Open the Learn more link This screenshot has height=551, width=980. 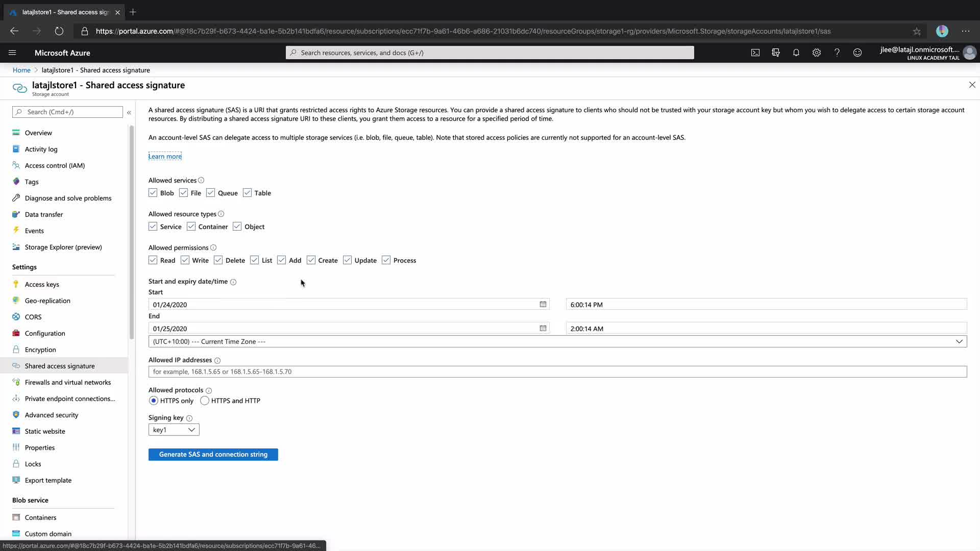[165, 156]
